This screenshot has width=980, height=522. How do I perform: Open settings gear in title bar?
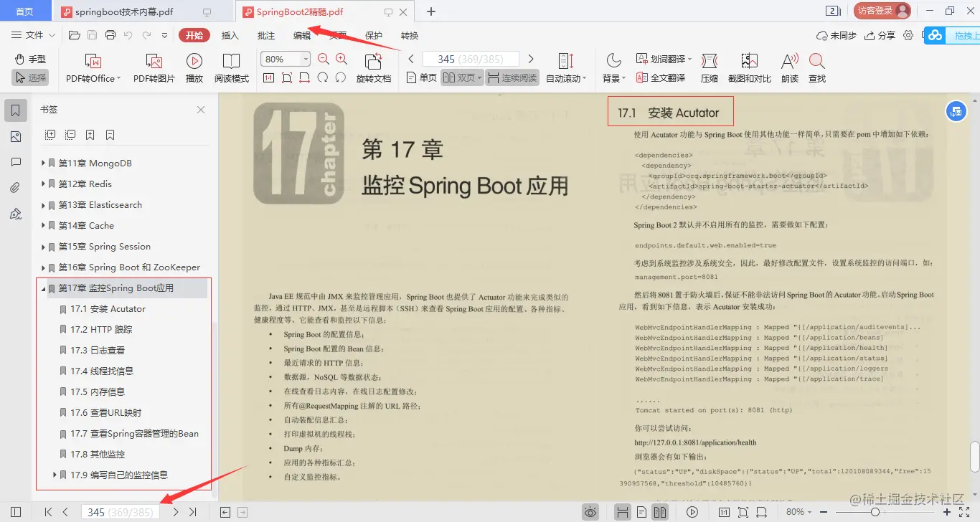pos(908,35)
